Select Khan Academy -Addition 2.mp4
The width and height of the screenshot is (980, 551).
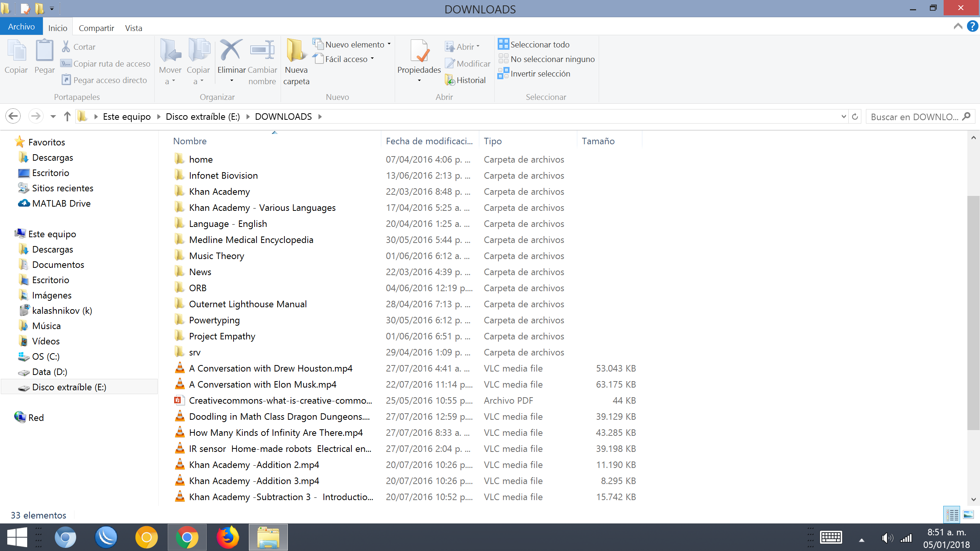(254, 465)
